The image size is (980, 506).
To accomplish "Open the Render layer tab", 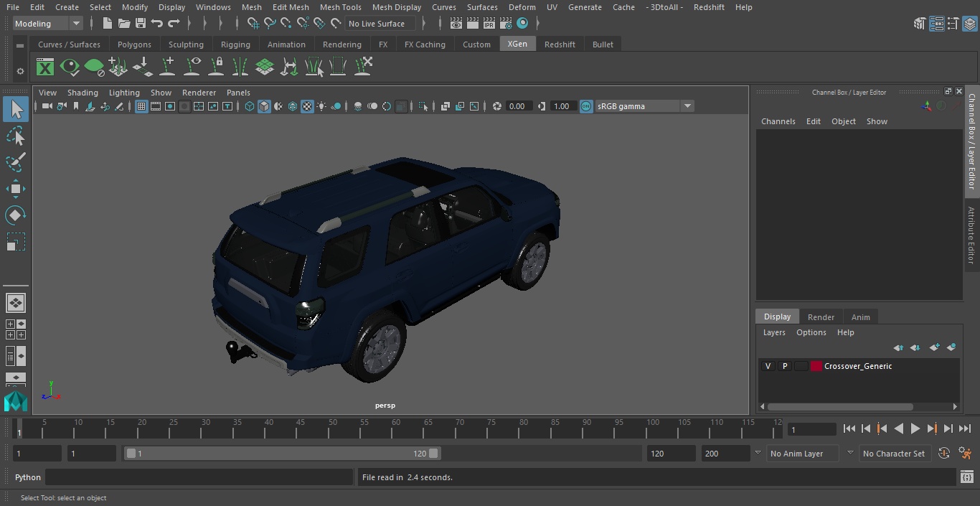I will pyautogui.click(x=821, y=317).
